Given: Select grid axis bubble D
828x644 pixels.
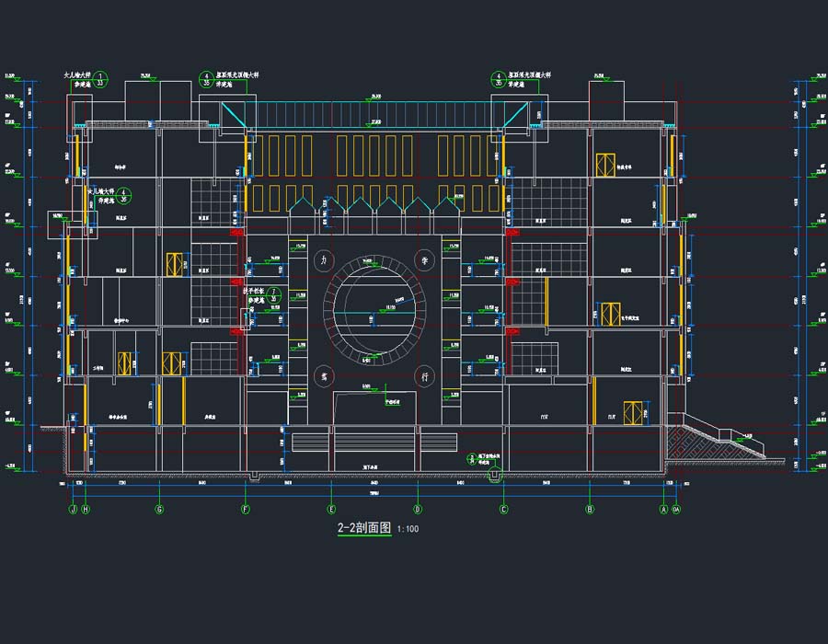Looking at the screenshot, I should coord(418,509).
